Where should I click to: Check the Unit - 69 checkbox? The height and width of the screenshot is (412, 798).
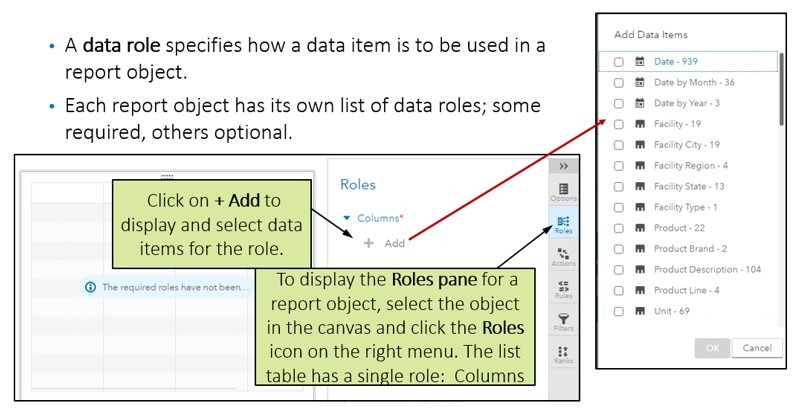618,312
